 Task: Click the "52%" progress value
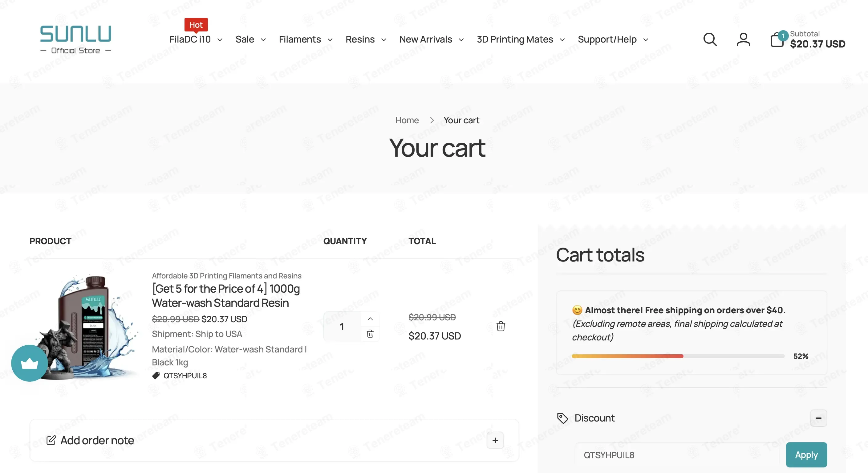click(x=801, y=356)
